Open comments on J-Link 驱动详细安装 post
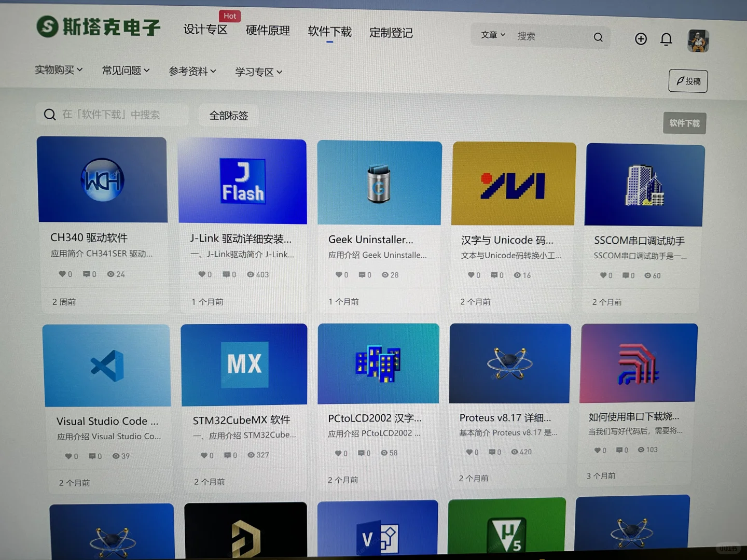 pos(227,274)
